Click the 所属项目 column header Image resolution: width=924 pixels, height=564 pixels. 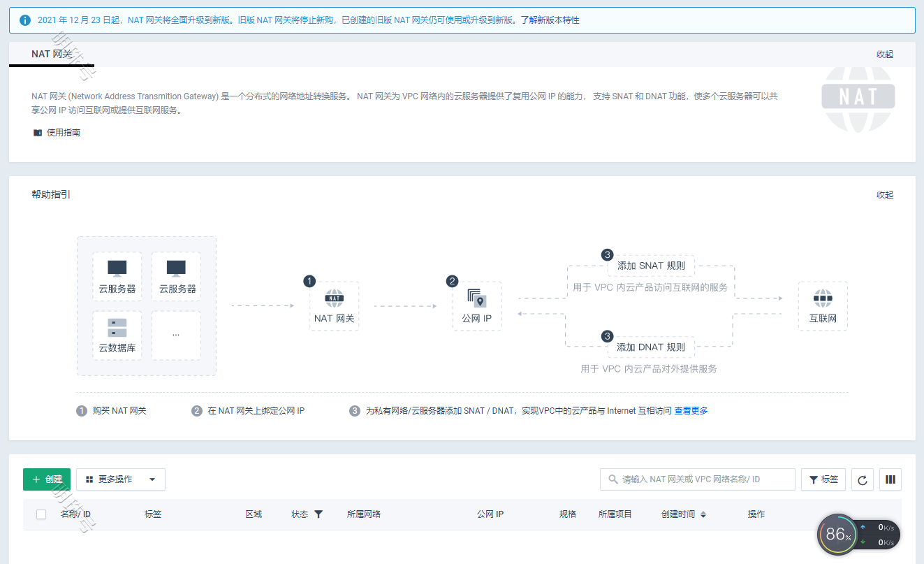[615, 514]
